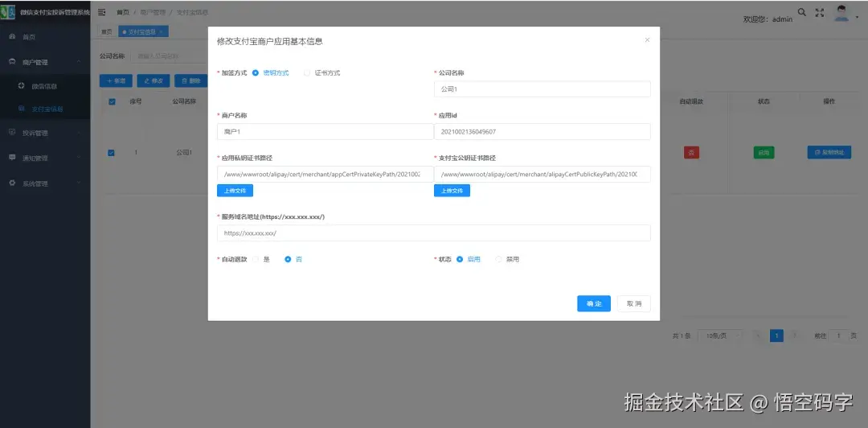Click the 确定 confirm button
868x428 pixels.
pyautogui.click(x=593, y=303)
